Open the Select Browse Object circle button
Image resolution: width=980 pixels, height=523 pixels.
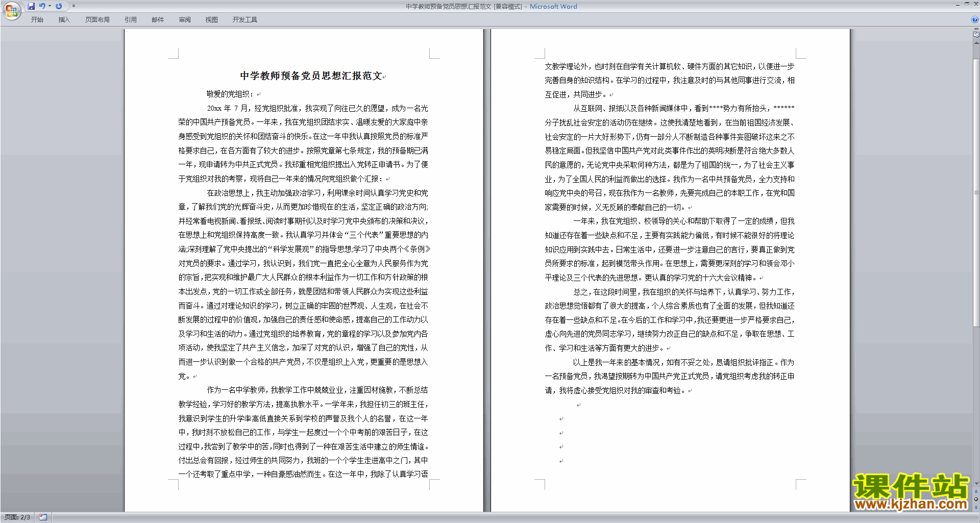(x=976, y=500)
